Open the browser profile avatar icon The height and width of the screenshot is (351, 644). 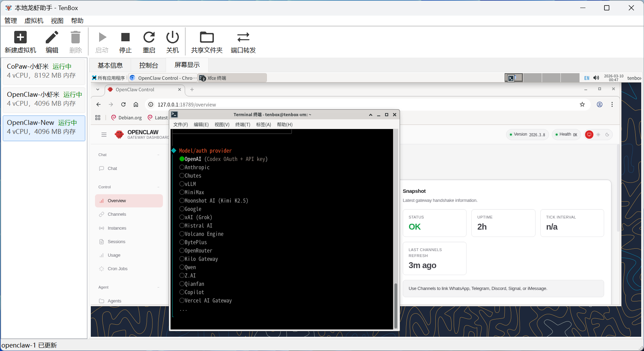pos(600,104)
